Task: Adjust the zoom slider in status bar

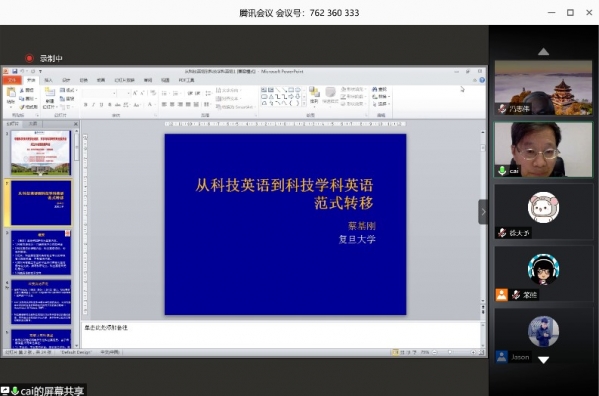Action: tap(450, 352)
